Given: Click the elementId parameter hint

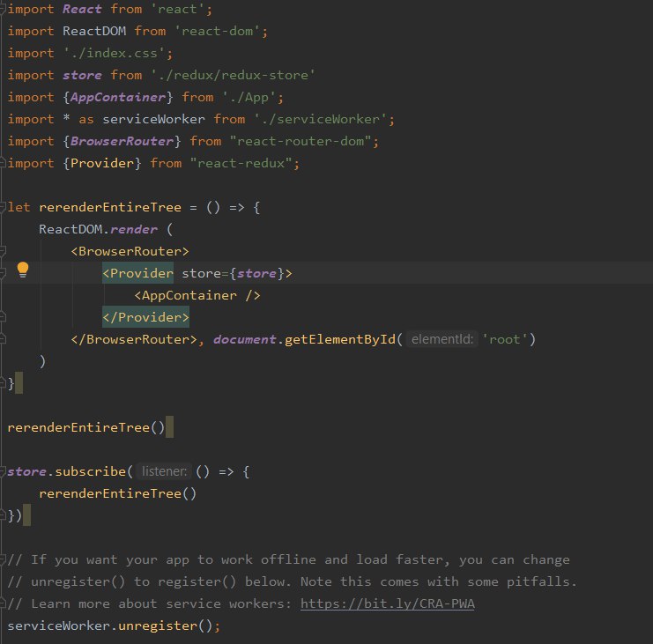Looking at the screenshot, I should pos(442,339).
